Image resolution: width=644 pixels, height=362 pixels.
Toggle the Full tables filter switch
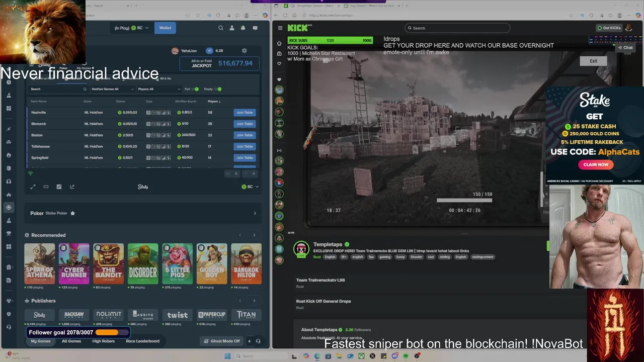point(196,89)
